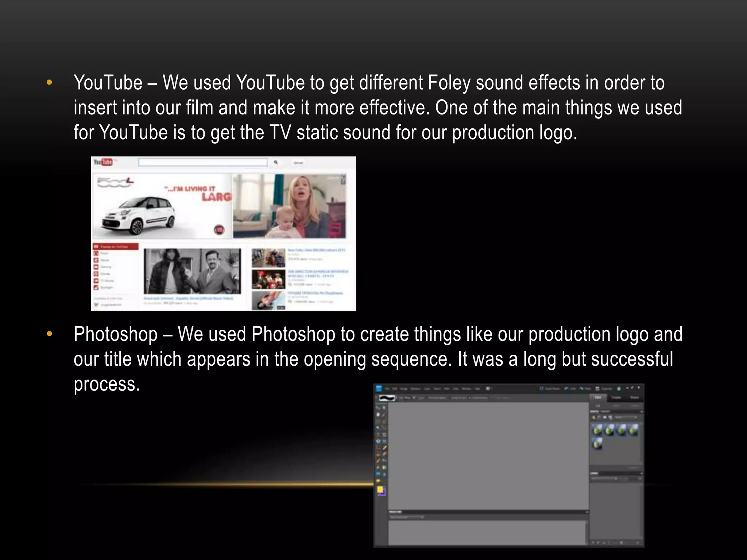Open the Organizer from the Photoshop top bar
This screenshot has height=560, width=747.
[x=604, y=389]
